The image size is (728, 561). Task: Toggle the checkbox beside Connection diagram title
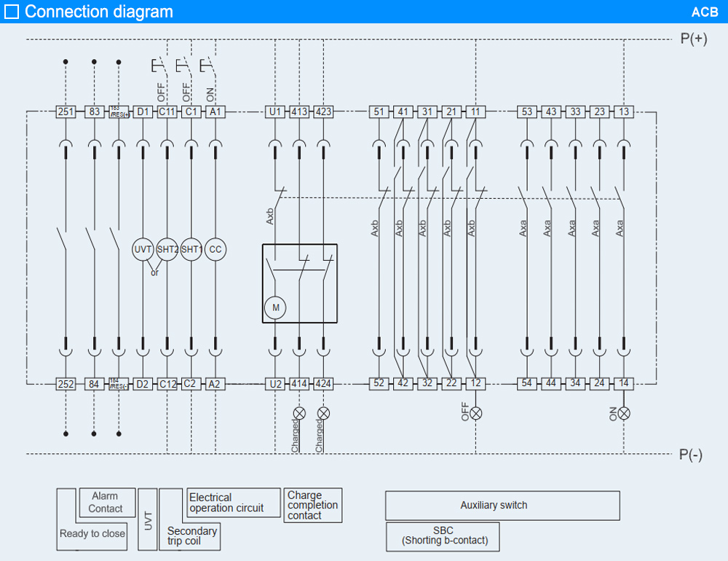[12, 12]
